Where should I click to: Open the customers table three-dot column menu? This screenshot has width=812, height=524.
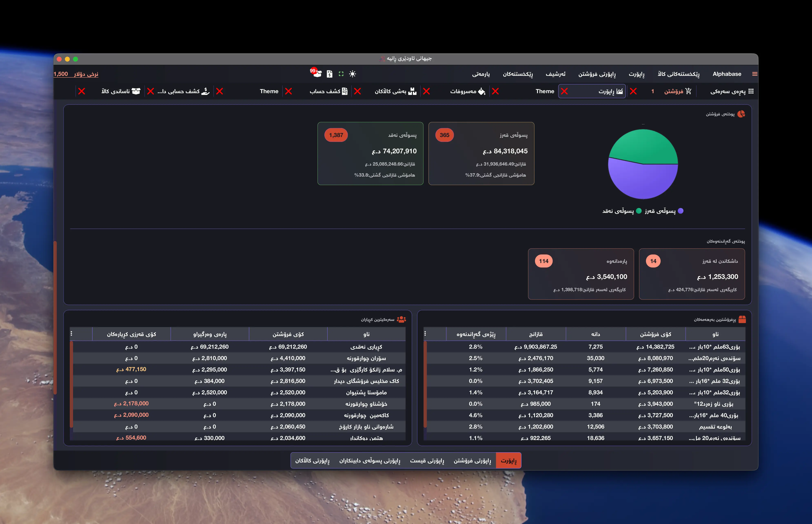pos(71,333)
